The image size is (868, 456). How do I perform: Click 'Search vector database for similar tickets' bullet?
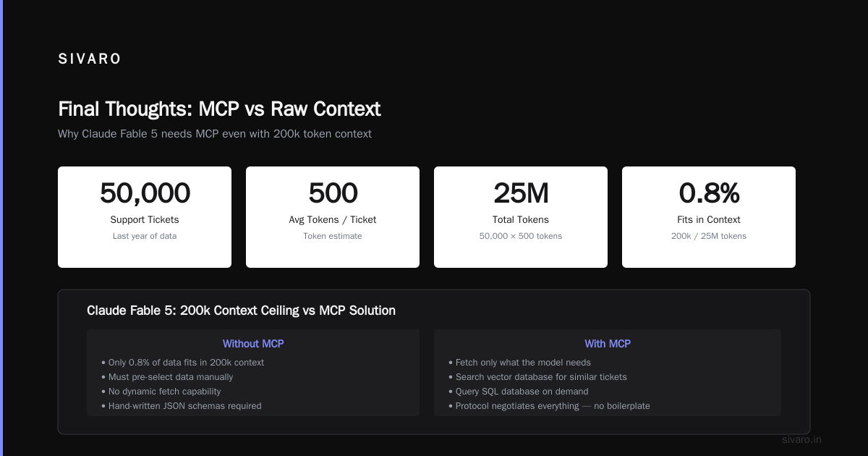[x=537, y=377]
